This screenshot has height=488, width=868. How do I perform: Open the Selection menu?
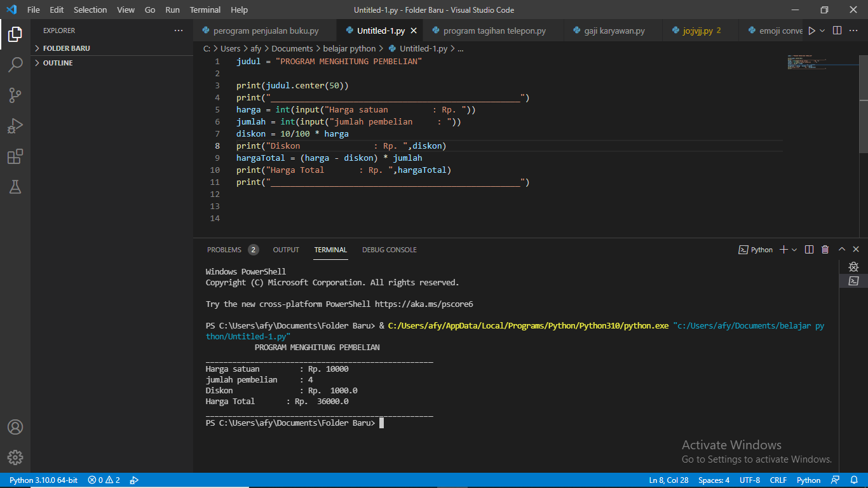[x=90, y=10]
